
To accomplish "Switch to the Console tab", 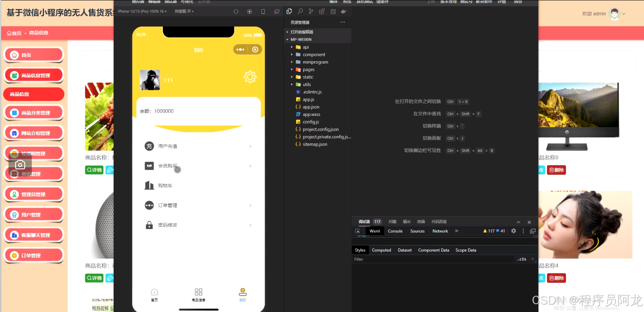I will point(395,231).
